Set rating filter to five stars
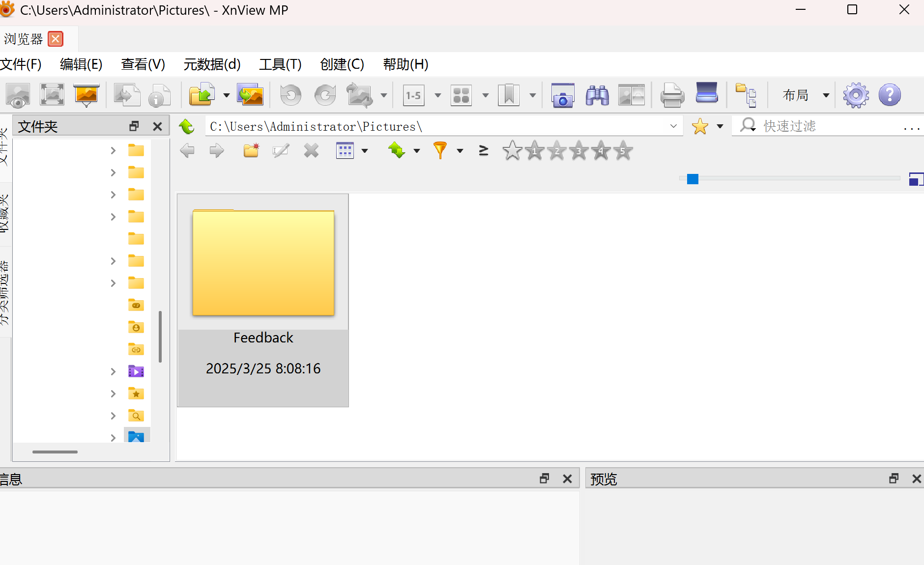This screenshot has height=565, width=924. point(623,151)
